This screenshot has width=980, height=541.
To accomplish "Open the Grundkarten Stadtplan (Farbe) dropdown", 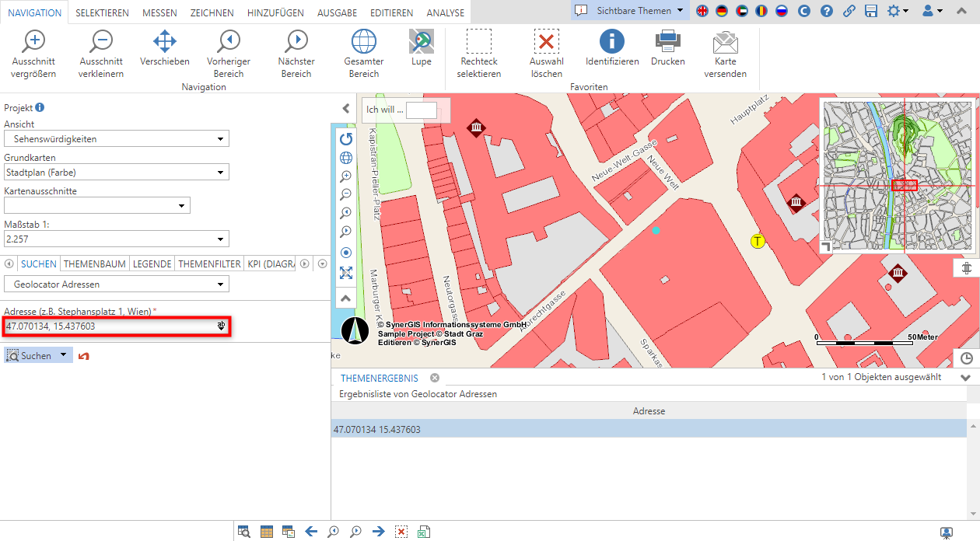I will pos(117,173).
